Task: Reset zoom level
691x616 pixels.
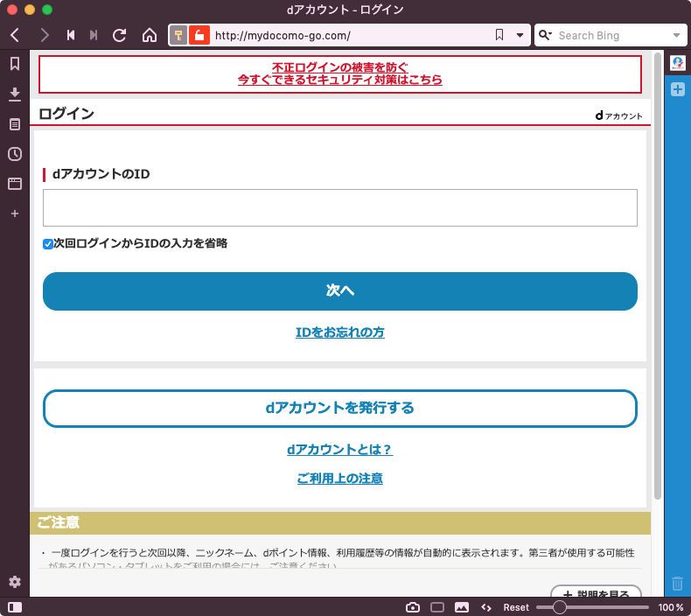Action: pos(515,607)
